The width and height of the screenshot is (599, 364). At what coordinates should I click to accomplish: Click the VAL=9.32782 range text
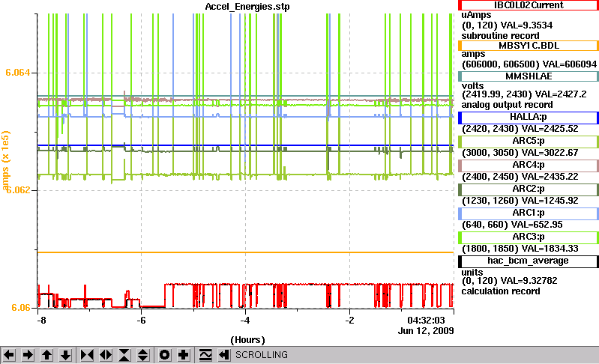coord(529,281)
